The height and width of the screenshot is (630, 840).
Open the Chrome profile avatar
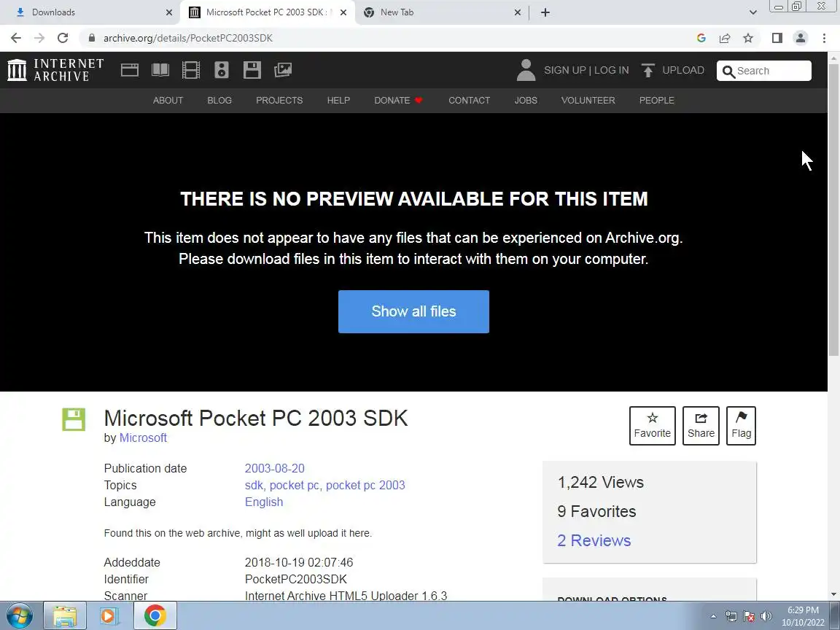coord(801,38)
